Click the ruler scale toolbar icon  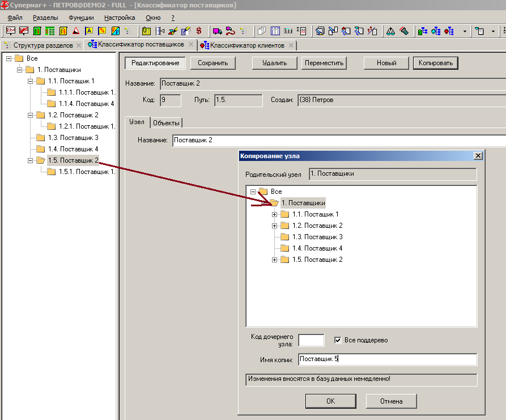point(160,31)
